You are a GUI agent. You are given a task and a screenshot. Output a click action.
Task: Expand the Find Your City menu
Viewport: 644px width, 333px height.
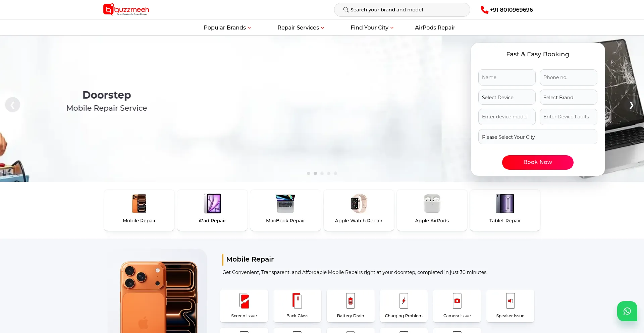[x=372, y=27]
